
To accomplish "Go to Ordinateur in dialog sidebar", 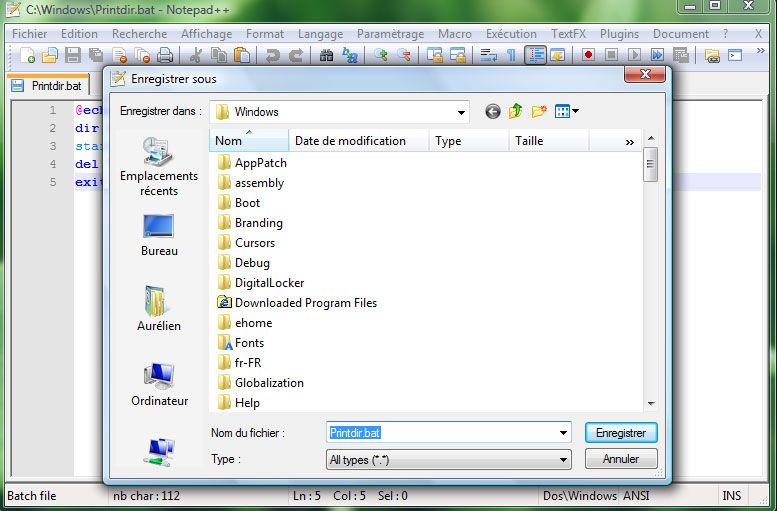I will point(159,384).
